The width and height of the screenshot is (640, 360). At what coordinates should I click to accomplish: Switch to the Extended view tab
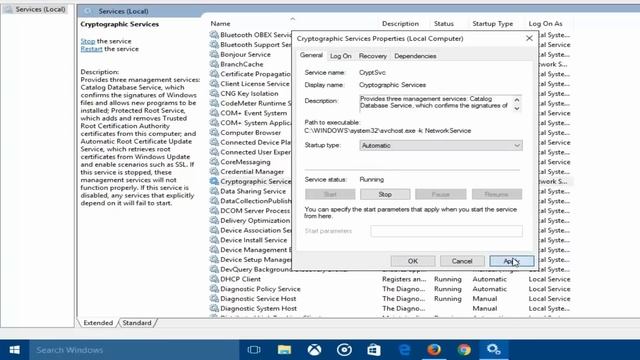tap(98, 323)
